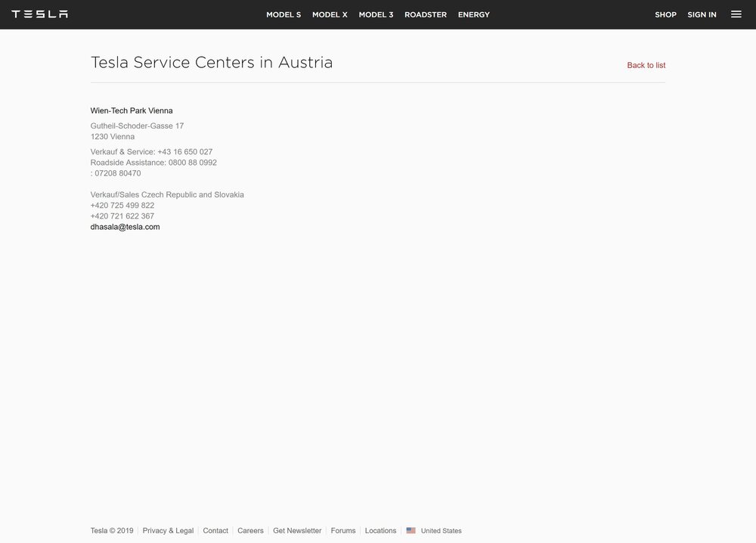Click the Tesla Service Centers in Austria title
The height and width of the screenshot is (543, 756).
[x=212, y=63]
